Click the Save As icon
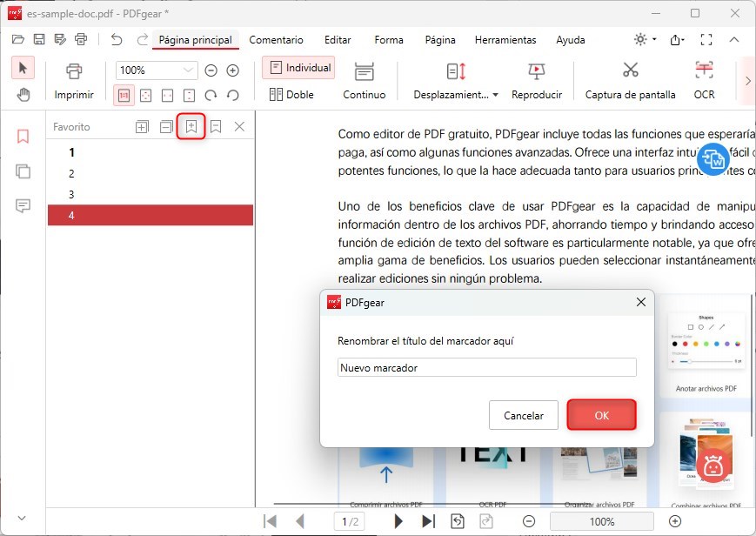Viewport: 756px width, 536px height. (60, 39)
